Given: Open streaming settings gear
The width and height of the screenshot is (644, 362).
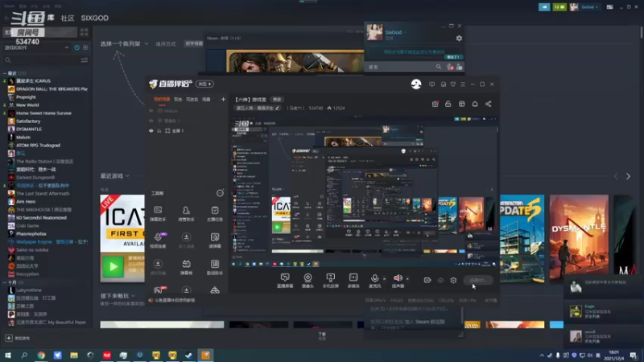Looking at the screenshot, I should [453, 280].
